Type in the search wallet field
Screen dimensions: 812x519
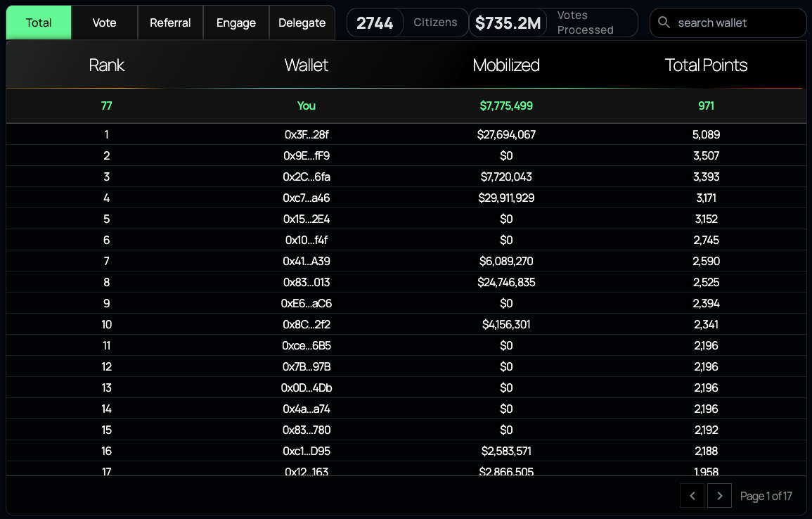(735, 23)
